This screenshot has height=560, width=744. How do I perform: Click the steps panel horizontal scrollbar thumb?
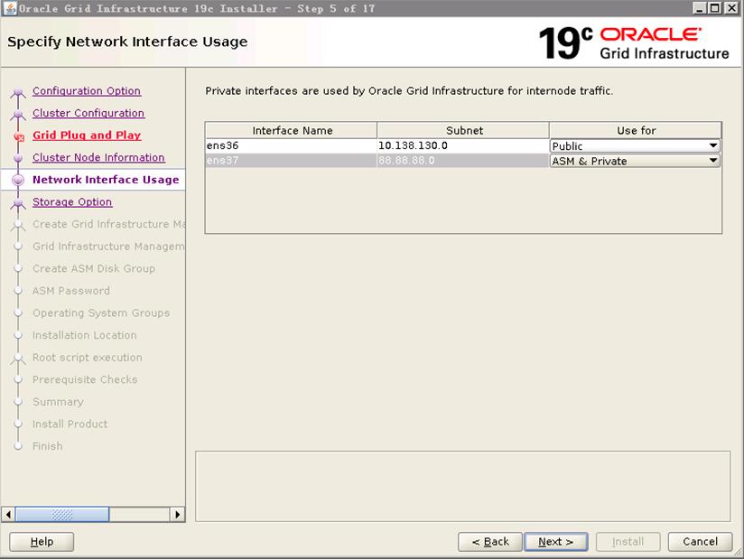pyautogui.click(x=62, y=515)
